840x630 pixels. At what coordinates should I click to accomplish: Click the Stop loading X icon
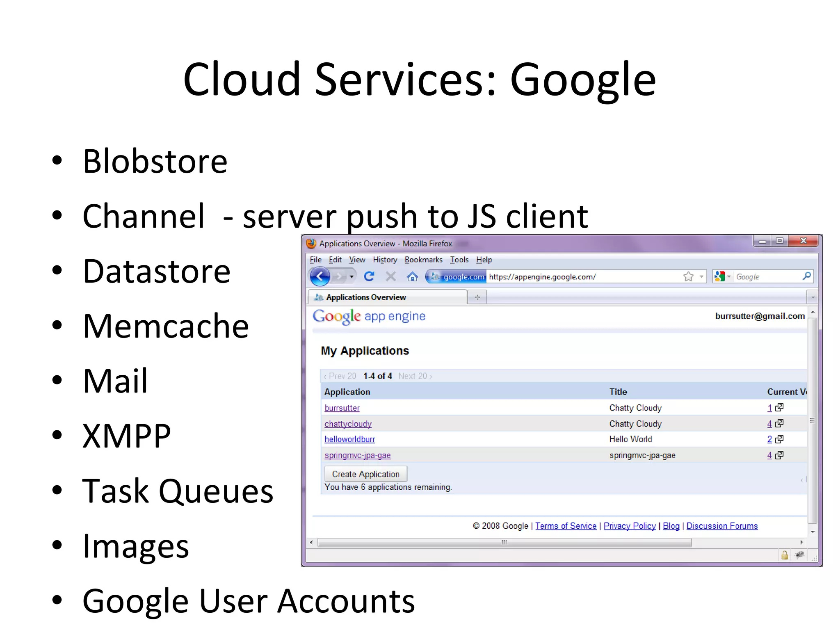point(391,276)
